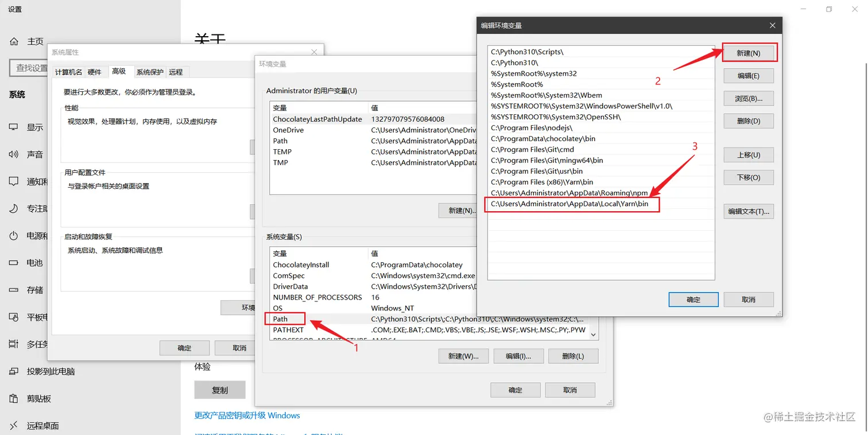Image resolution: width=868 pixels, height=435 pixels.
Task: Open Clipboard (剪贴板) settings
Action: point(30,398)
